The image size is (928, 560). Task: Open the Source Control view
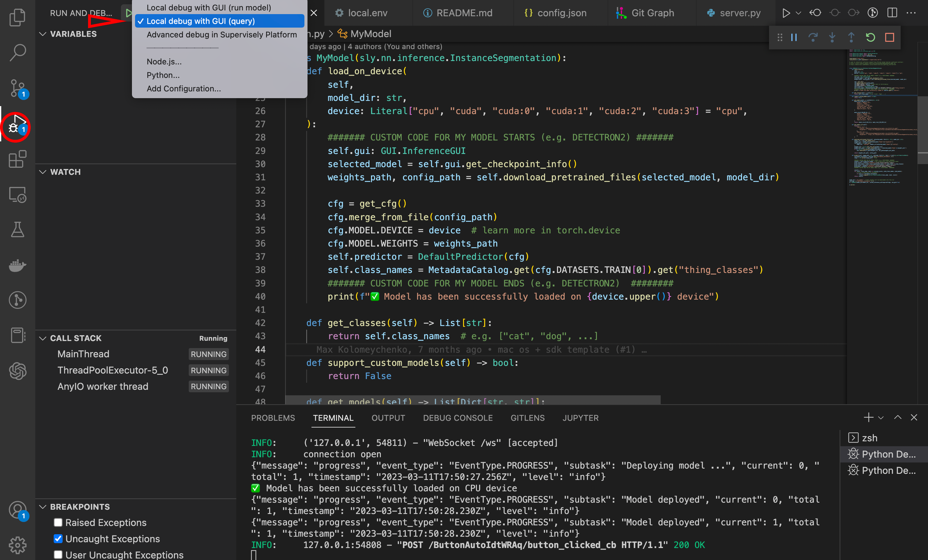point(17,88)
